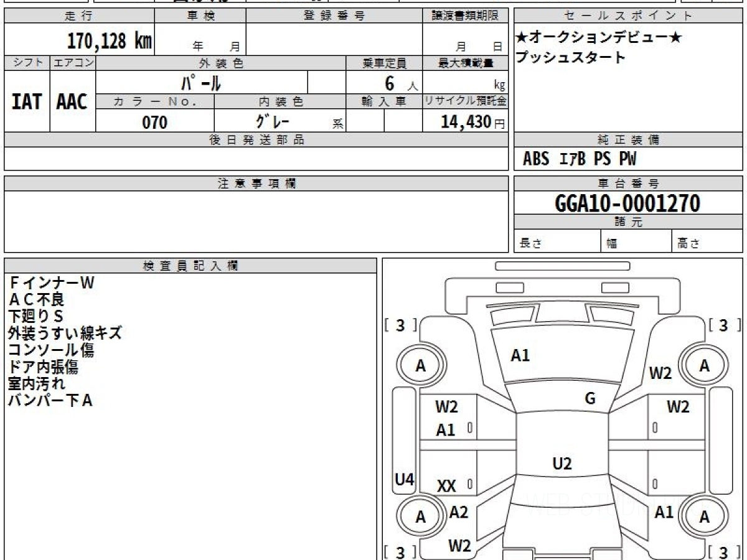Click the G mark on the windshield
747x560 pixels.
[x=590, y=399]
